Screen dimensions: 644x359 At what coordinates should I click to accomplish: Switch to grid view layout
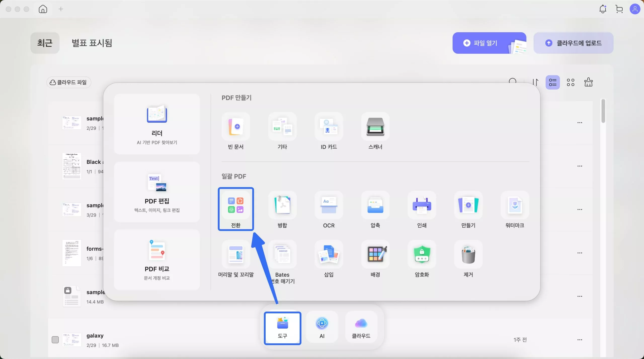570,82
